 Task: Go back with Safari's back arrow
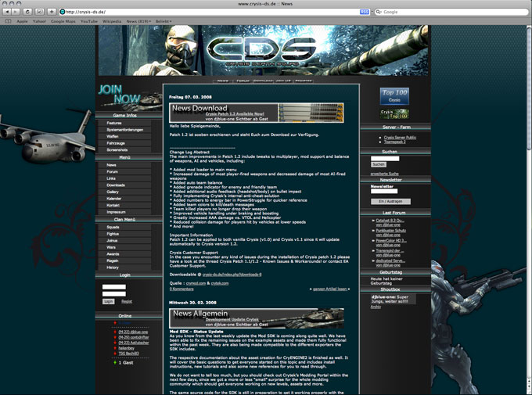(x=6, y=12)
